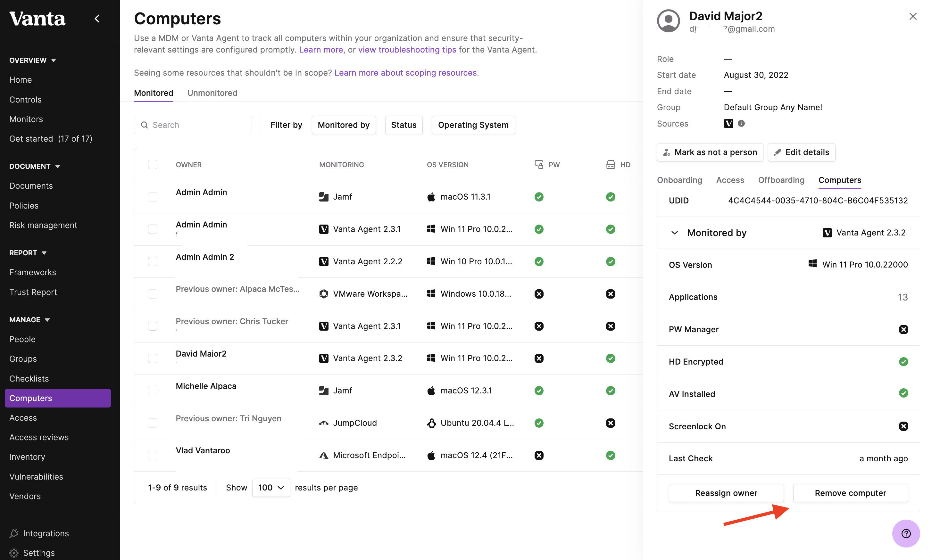Image resolution: width=932 pixels, height=560 pixels.
Task: Click PW failed icon in David Major2 row
Action: pos(539,358)
